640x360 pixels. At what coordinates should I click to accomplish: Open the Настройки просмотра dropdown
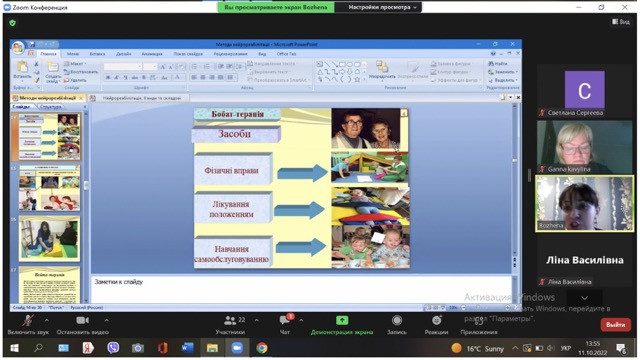[x=382, y=7]
